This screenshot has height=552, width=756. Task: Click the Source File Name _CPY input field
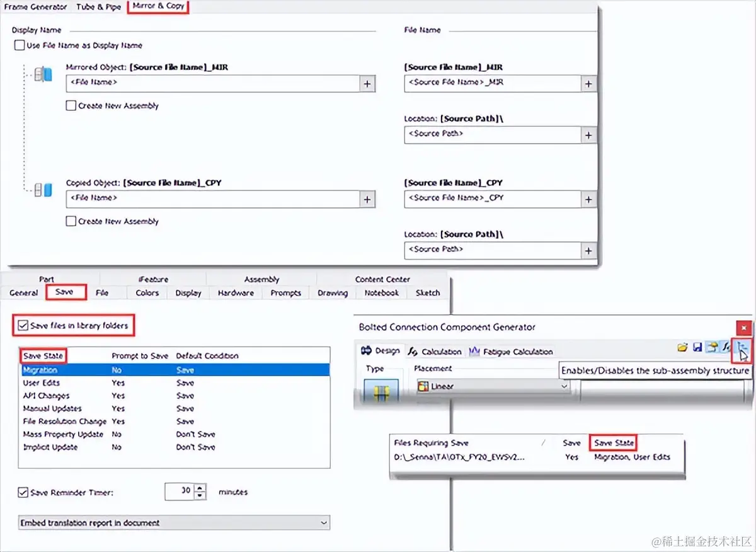pos(492,199)
